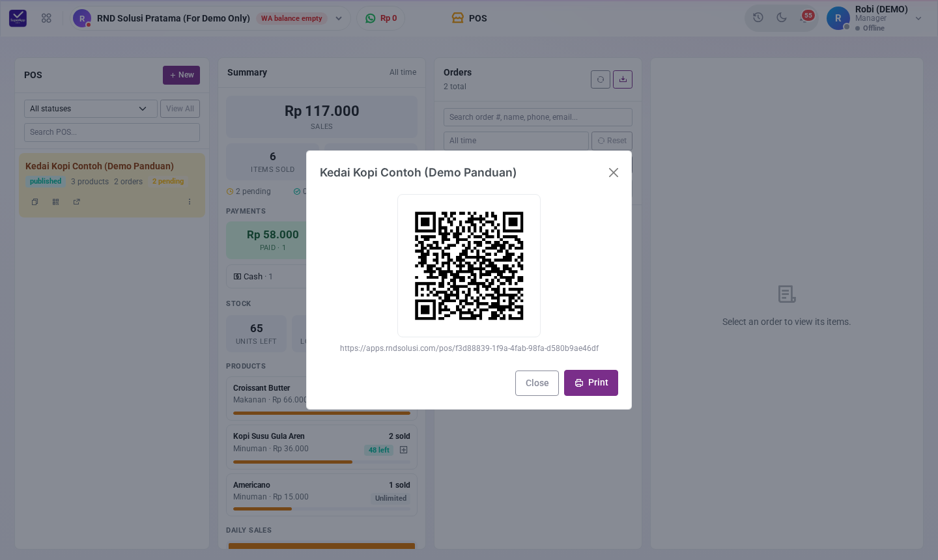Image resolution: width=938 pixels, height=560 pixels.
Task: Create a new POS with the New button
Action: point(181,75)
